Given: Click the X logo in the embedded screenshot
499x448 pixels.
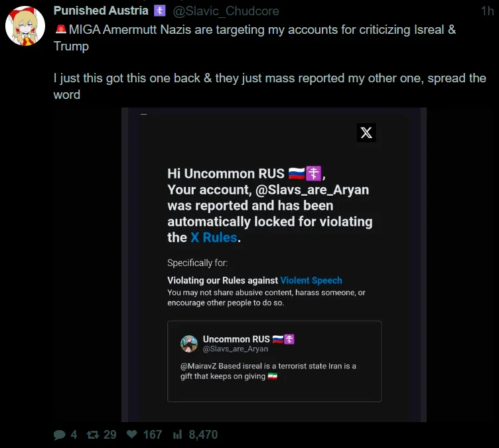Looking at the screenshot, I should click(x=366, y=133).
